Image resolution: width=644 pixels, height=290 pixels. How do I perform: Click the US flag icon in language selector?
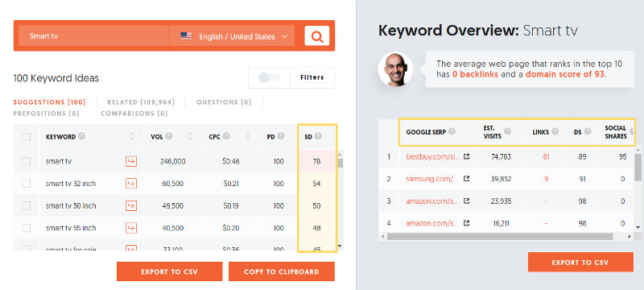(x=186, y=36)
